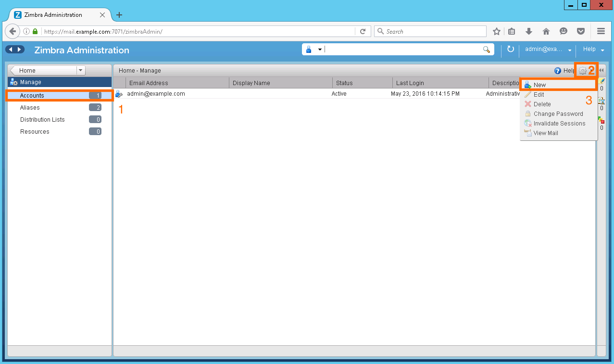Open the pending tasks hourglass icon
Viewport: 614px width, 364px height.
[x=601, y=100]
